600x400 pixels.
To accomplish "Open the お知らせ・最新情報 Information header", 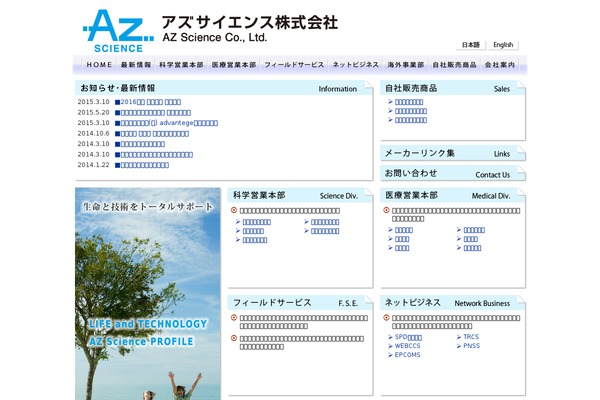I will click(x=224, y=88).
